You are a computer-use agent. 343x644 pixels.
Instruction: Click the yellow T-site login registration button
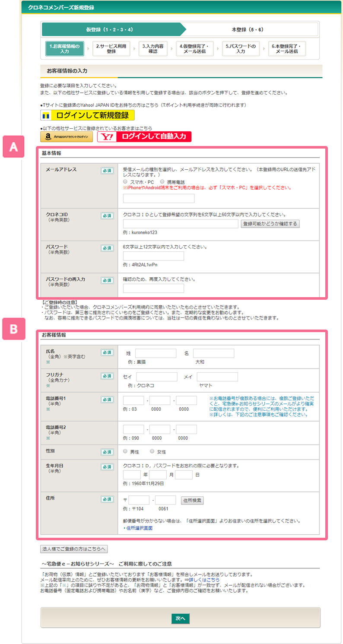pyautogui.click(x=87, y=115)
